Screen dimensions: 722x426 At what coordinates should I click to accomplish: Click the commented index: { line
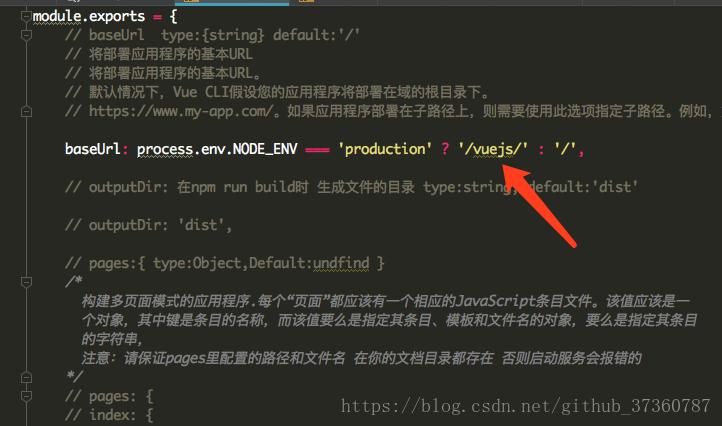coord(109,415)
